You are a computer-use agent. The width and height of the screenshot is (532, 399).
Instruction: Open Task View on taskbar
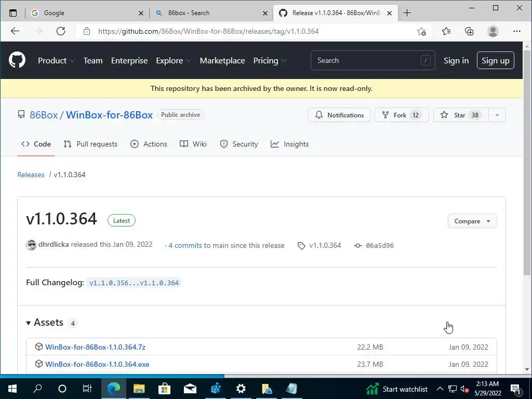[87, 389]
